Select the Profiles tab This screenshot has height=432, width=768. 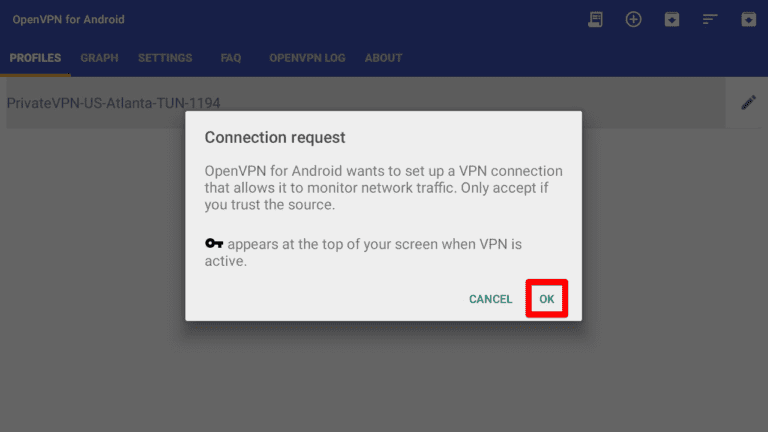tap(35, 58)
